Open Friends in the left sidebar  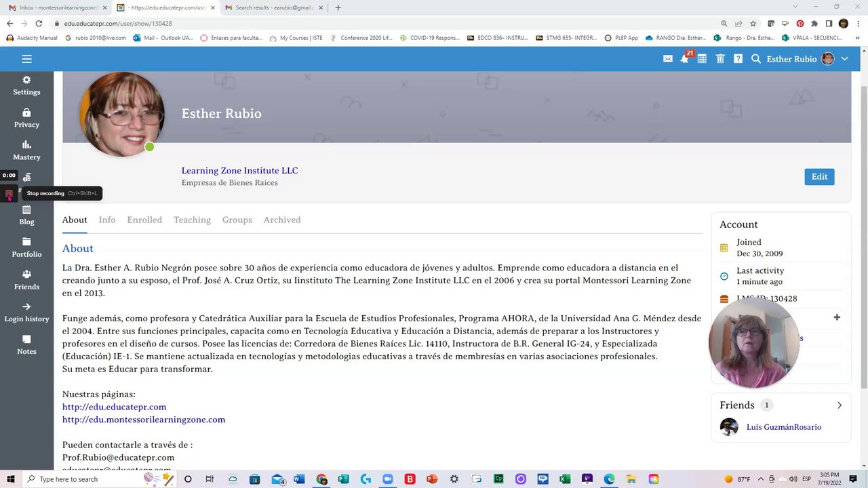pyautogui.click(x=26, y=281)
